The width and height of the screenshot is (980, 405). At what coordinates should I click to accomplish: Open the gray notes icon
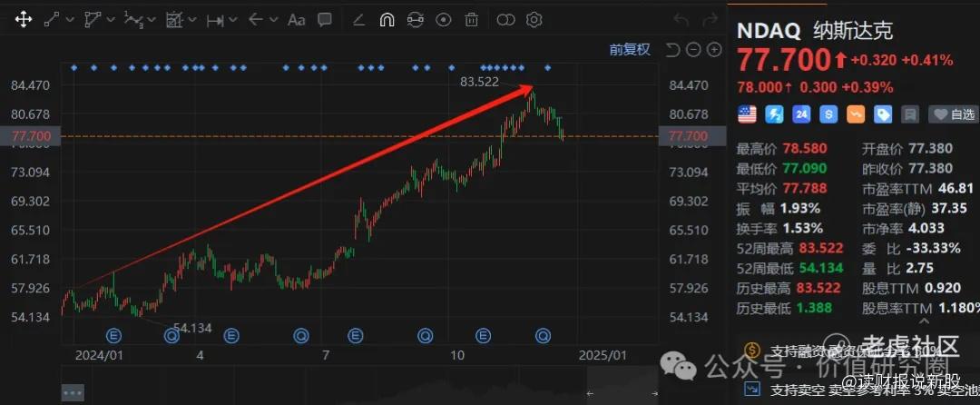(911, 114)
